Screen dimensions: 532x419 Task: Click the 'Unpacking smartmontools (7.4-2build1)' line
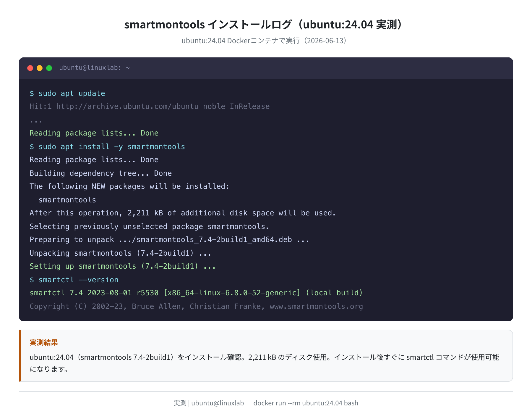click(120, 253)
